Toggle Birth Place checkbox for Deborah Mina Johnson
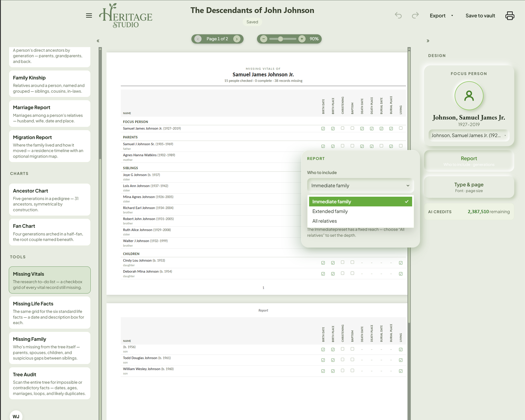 333,274
